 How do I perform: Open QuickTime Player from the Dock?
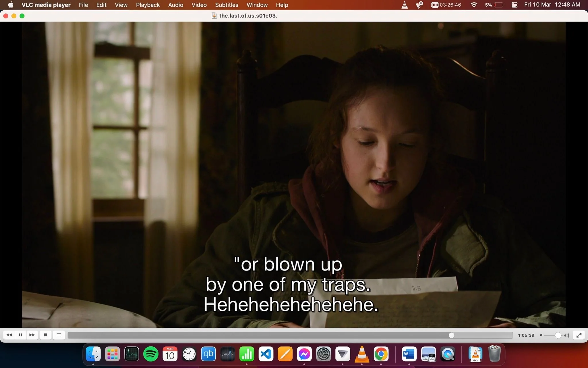click(448, 354)
